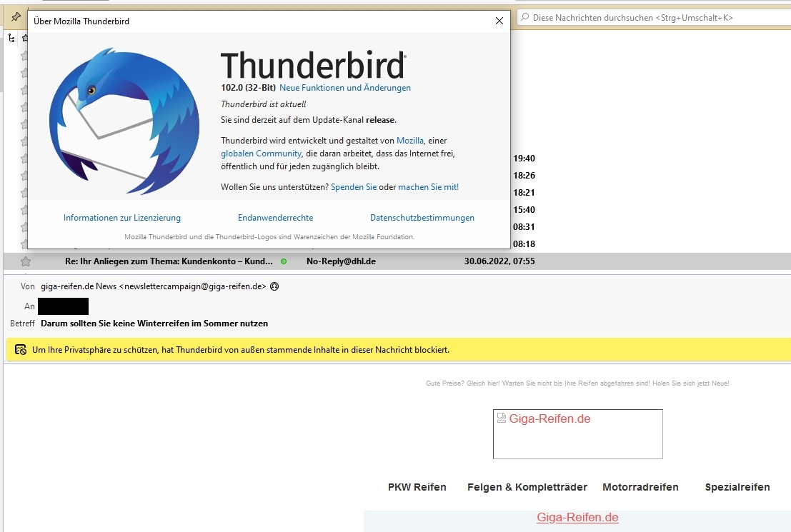The height and width of the screenshot is (532, 791).
Task: Select the message received at 08:18
Action: pos(524,244)
